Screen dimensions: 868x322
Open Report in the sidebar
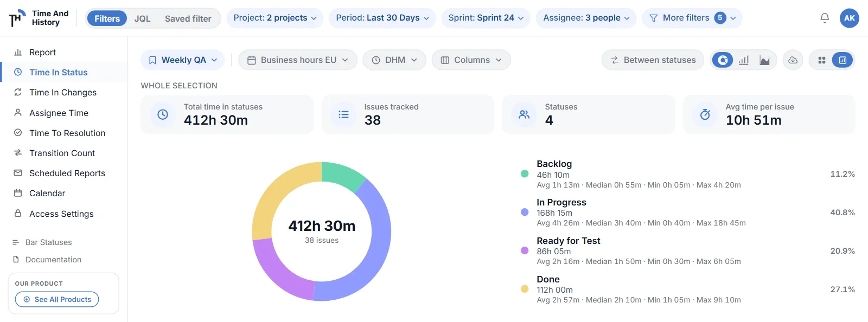(63, 52)
